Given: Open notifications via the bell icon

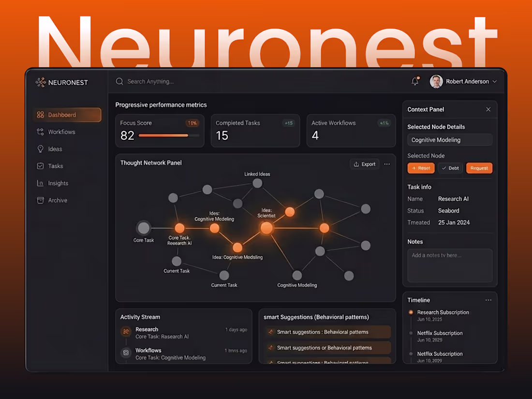Looking at the screenshot, I should (414, 81).
